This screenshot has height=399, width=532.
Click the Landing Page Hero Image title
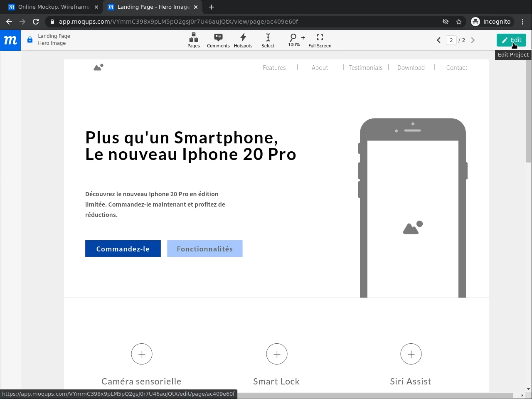(54, 39)
